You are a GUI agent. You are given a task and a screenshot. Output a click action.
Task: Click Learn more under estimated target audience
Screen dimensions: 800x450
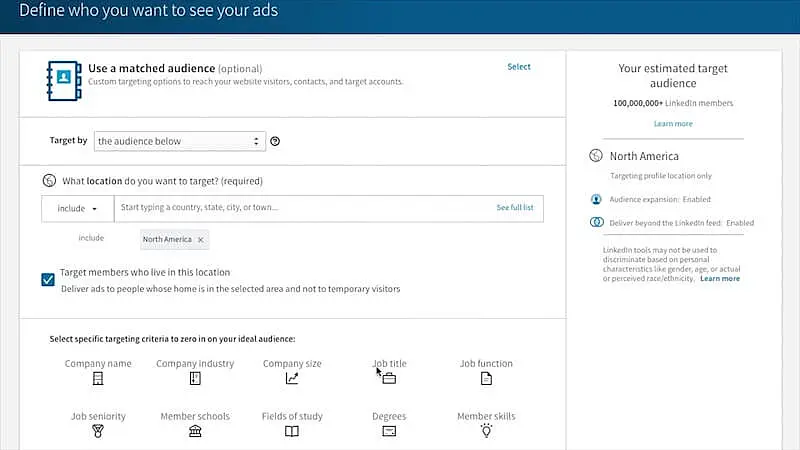click(673, 124)
